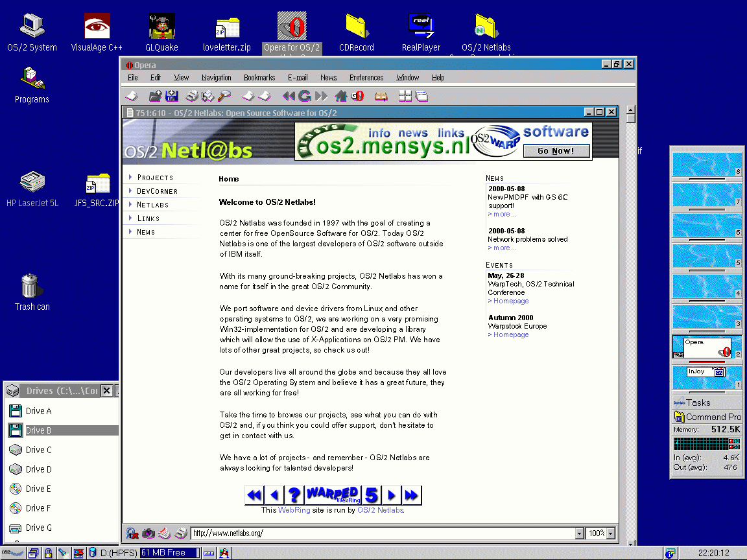Click the webring next arrow button
Screen dimensions: 747x560
(391, 495)
